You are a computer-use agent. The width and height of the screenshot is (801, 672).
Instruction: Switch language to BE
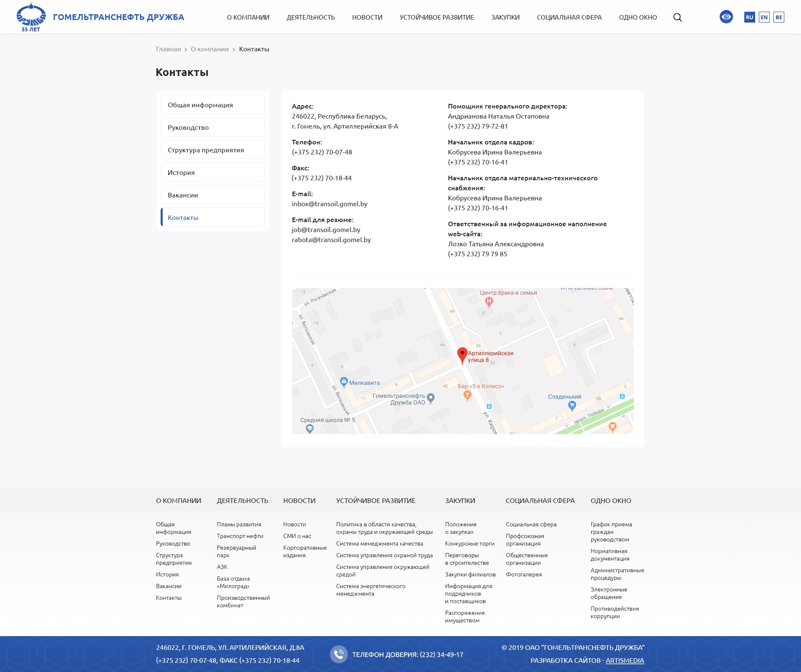click(778, 17)
